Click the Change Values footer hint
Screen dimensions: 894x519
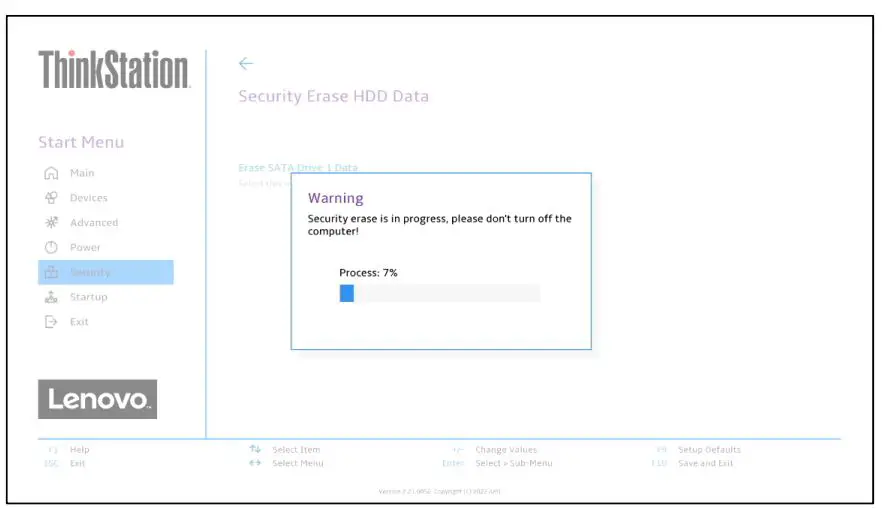pos(495,450)
